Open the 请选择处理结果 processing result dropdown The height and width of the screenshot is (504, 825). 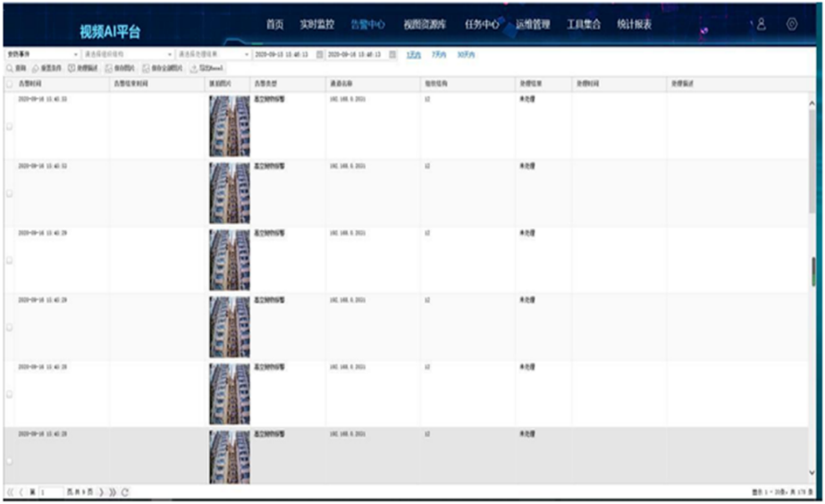coord(213,55)
